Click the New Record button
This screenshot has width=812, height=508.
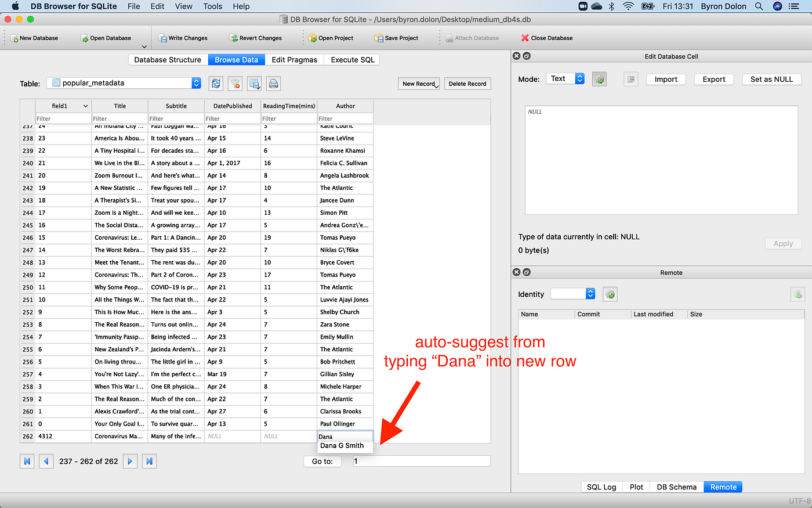(419, 84)
